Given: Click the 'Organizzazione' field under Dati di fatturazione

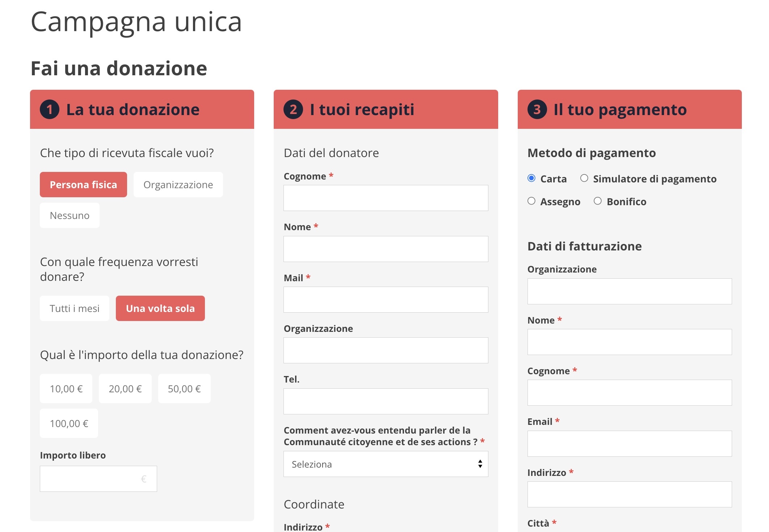Looking at the screenshot, I should [x=630, y=291].
